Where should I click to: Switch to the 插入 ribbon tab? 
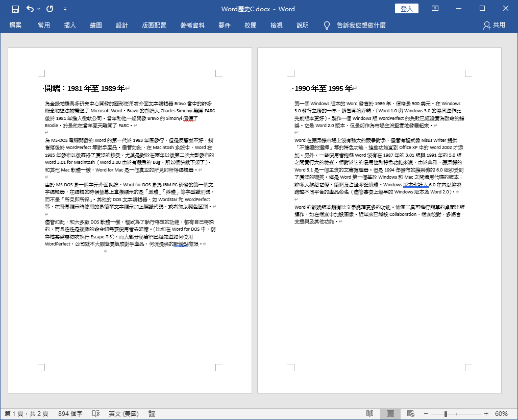(70, 25)
